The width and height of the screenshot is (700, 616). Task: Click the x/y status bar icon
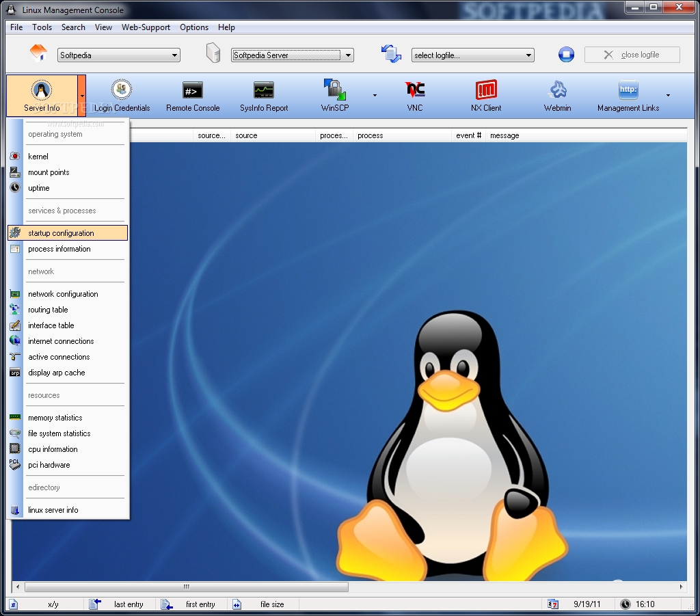(14, 604)
